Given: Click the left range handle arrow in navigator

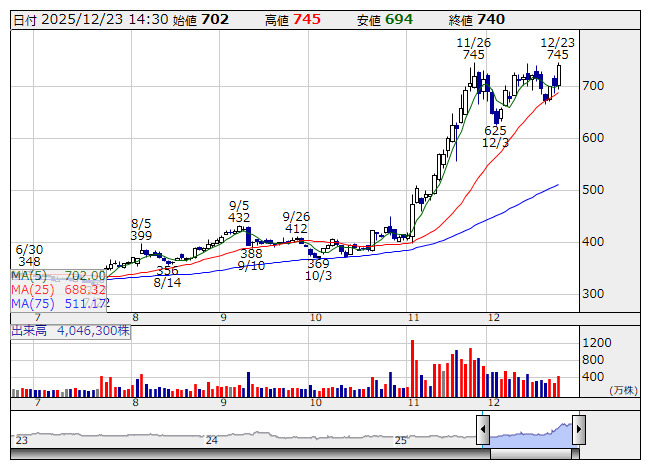Looking at the screenshot, I should pos(483,429).
